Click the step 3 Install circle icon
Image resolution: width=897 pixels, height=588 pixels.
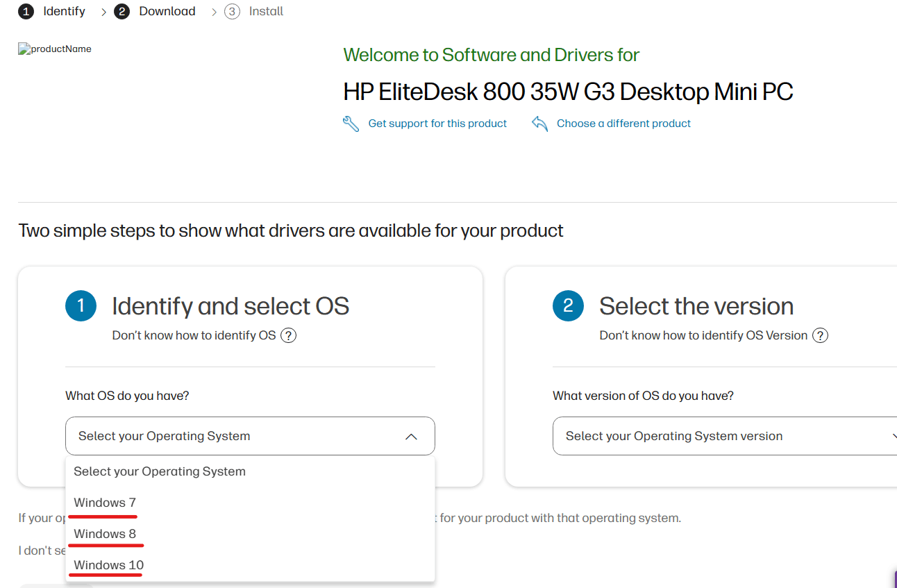tap(231, 11)
